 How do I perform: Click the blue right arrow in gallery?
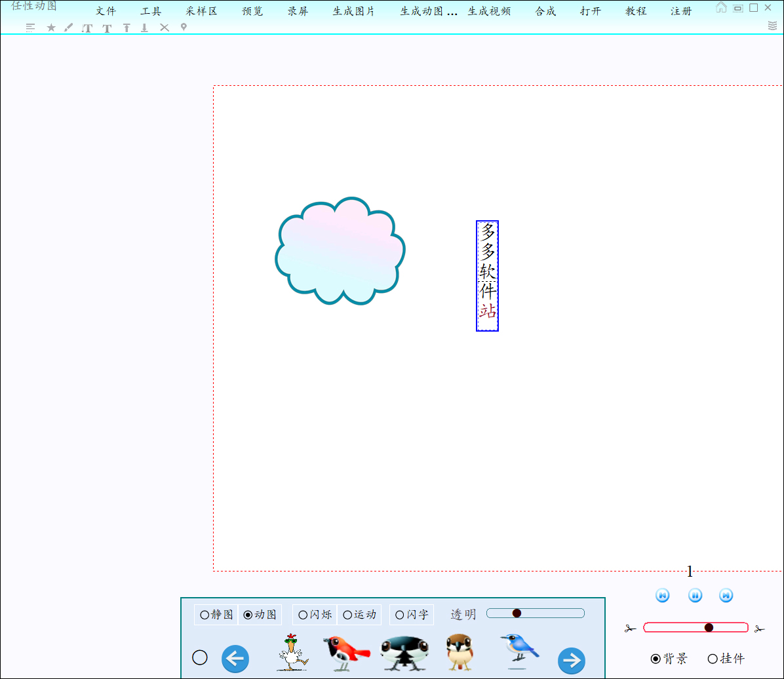coord(572,661)
